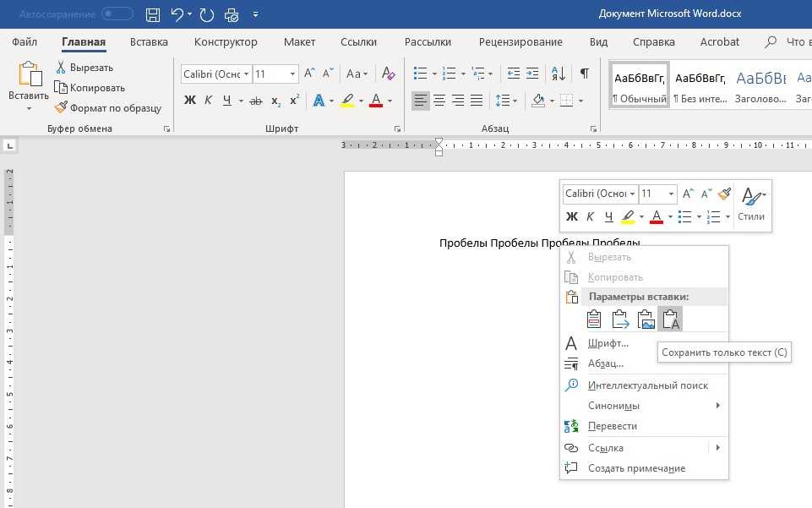Click Вырезать in the ribbon clipboard group
This screenshot has width=812, height=508.
84,68
